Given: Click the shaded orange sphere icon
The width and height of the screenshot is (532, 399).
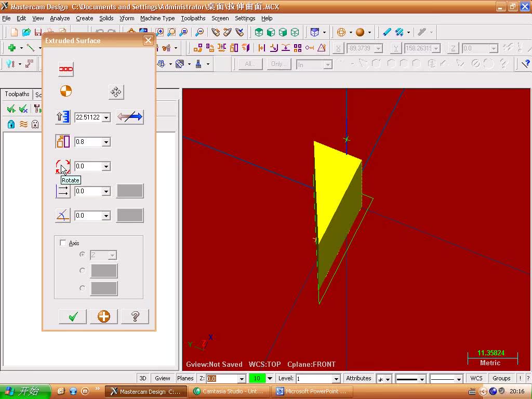Looking at the screenshot, I should (360, 32).
